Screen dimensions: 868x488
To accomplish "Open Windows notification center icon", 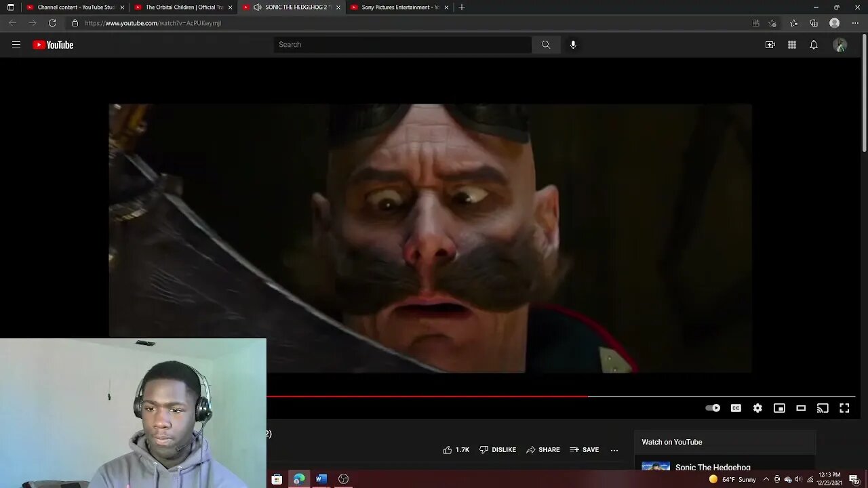I will pyautogui.click(x=854, y=479).
